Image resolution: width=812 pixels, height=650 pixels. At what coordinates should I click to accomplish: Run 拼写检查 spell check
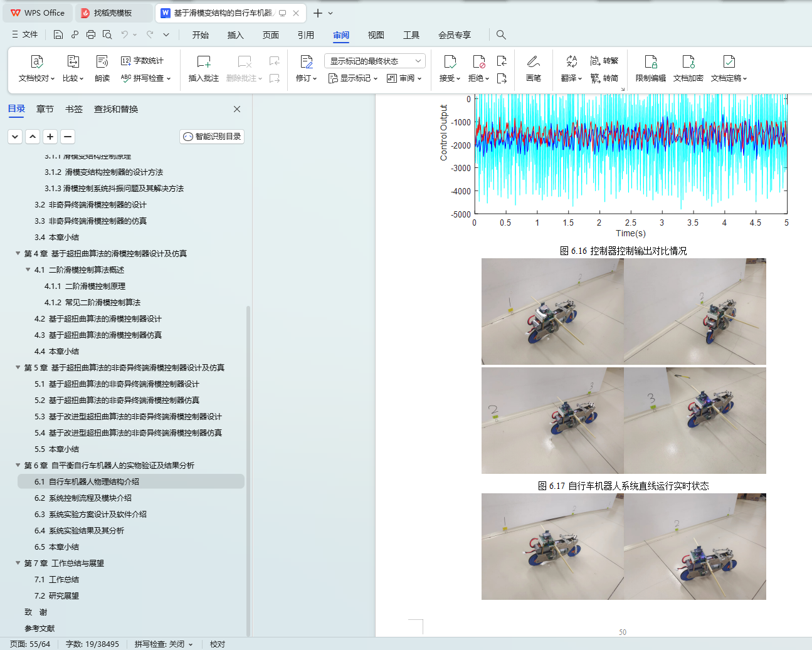click(x=145, y=78)
